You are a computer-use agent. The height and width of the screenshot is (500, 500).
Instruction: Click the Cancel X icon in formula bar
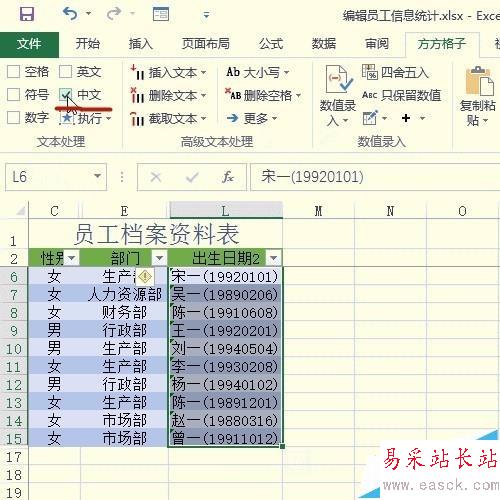pos(156,177)
